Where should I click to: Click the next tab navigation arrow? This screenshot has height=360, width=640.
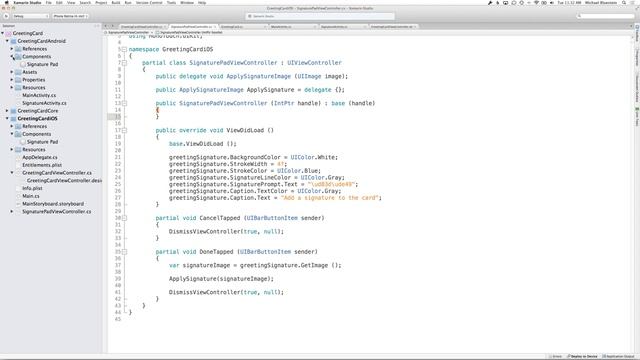pos(112,27)
